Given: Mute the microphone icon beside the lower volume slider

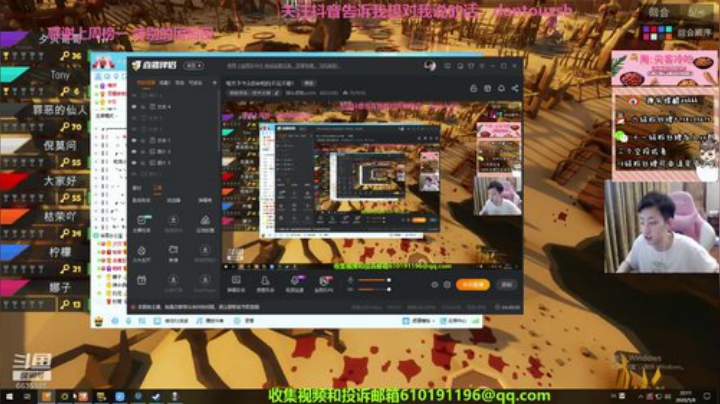Looking at the screenshot, I should (x=350, y=289).
